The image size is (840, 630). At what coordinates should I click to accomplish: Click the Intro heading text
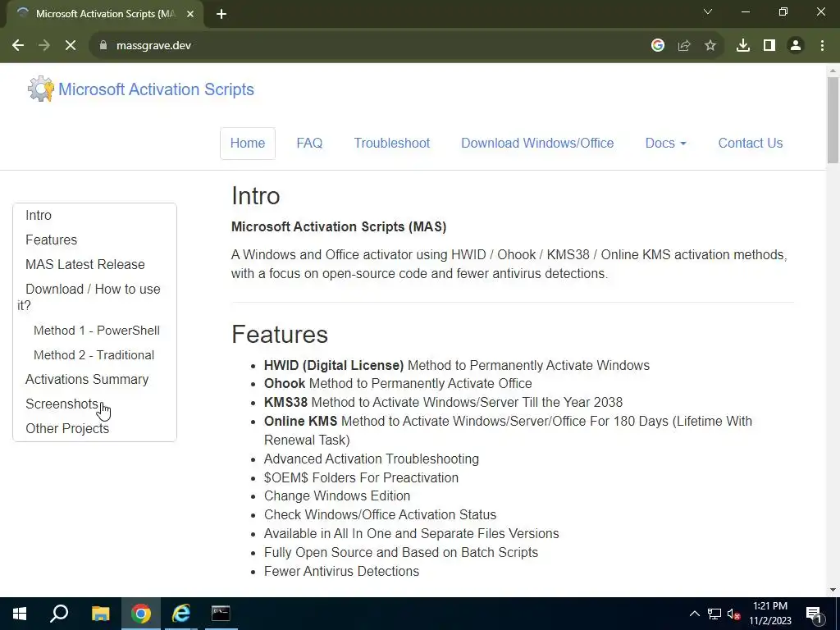click(x=256, y=195)
